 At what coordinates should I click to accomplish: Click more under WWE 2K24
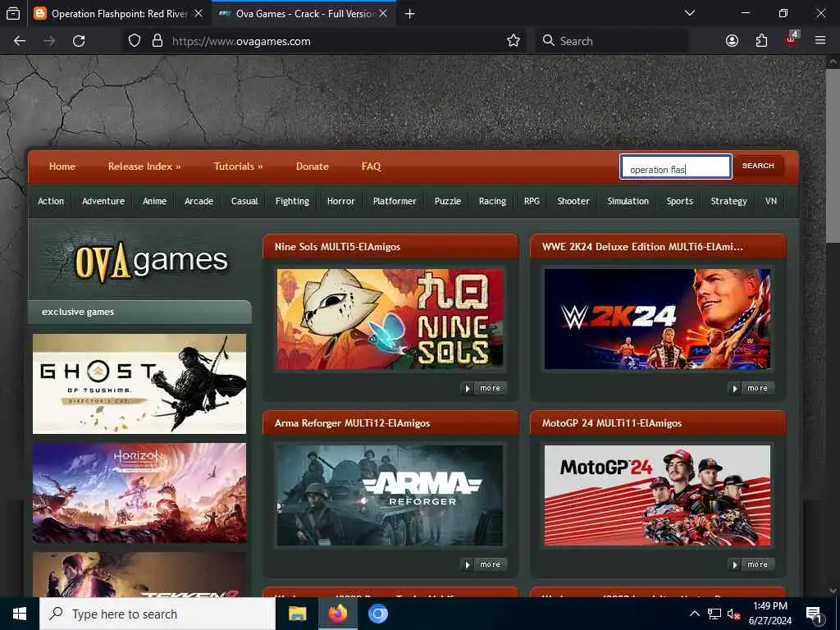point(751,388)
